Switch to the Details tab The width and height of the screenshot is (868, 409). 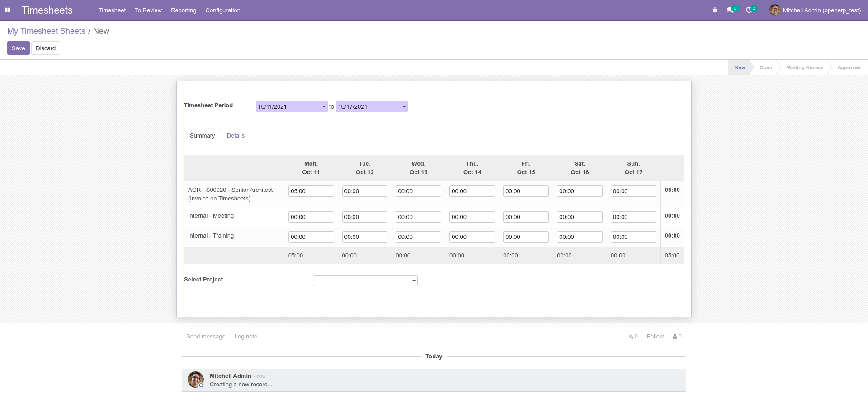click(x=236, y=136)
